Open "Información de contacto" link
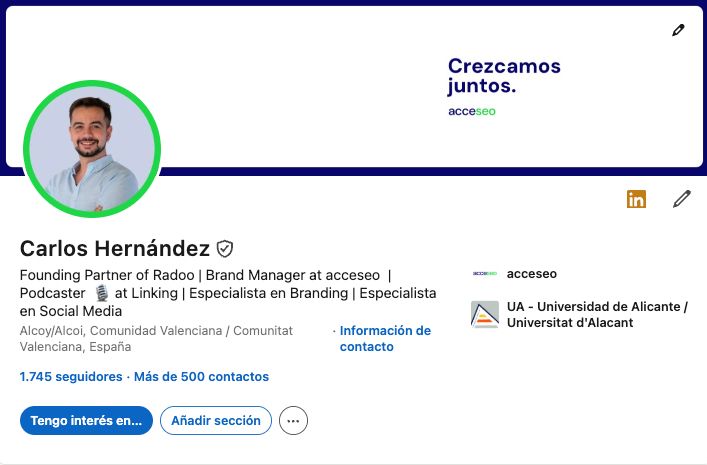 click(x=385, y=338)
